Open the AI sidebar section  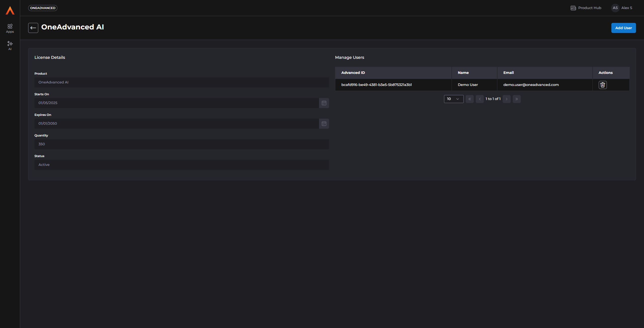pos(10,45)
